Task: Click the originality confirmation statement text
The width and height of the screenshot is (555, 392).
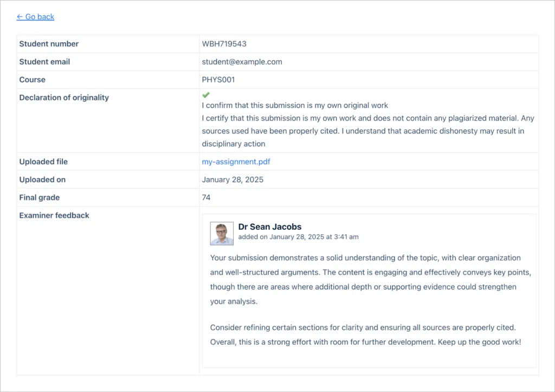Action: click(x=295, y=106)
